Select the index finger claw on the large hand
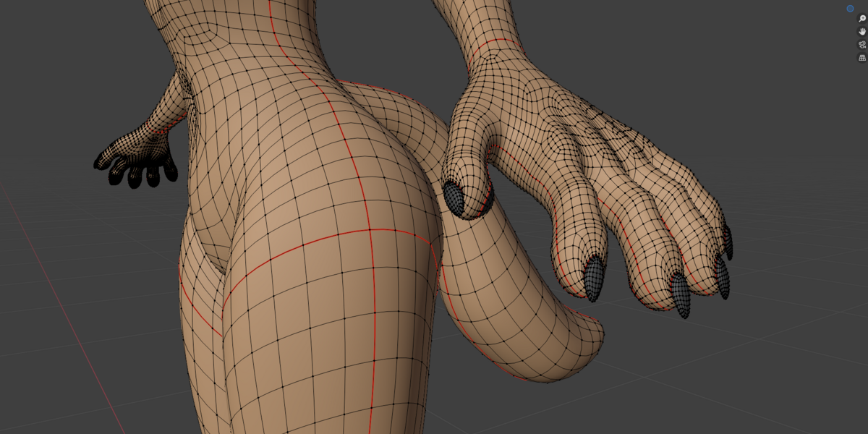868x434 pixels. pyautogui.click(x=593, y=280)
